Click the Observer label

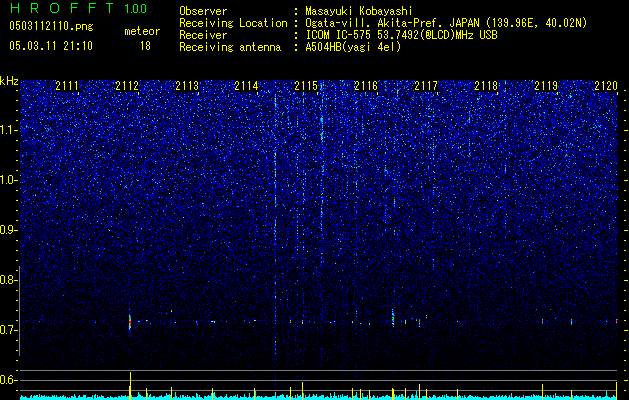point(203,11)
